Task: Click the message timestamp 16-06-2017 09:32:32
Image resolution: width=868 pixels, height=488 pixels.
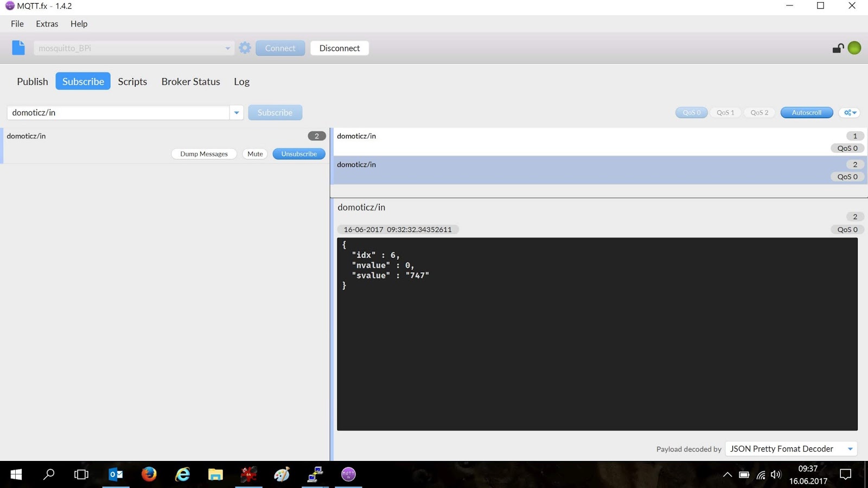Action: (398, 229)
